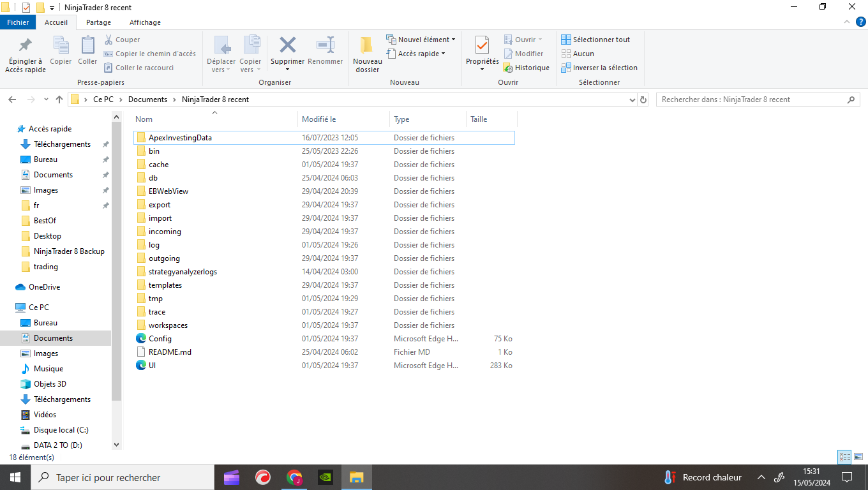868x490 pixels.
Task: Click Sélectionner tout in the ribbon
Action: click(595, 40)
